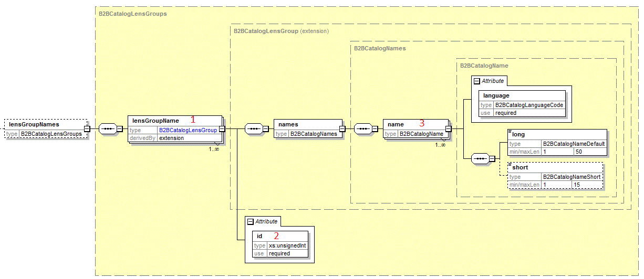Image resolution: width=644 pixels, height=279 pixels.
Task: Collapse the names element children
Action: [342, 128]
